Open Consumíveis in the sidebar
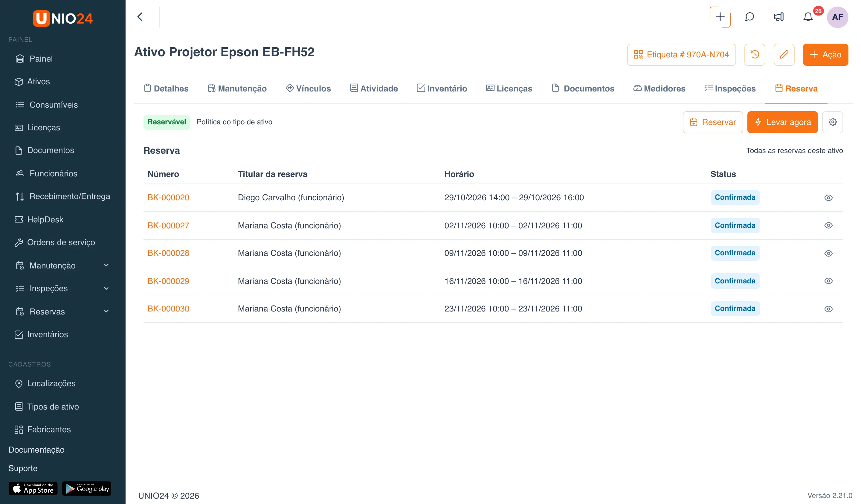Screen dimensions: 861x504 46,105
